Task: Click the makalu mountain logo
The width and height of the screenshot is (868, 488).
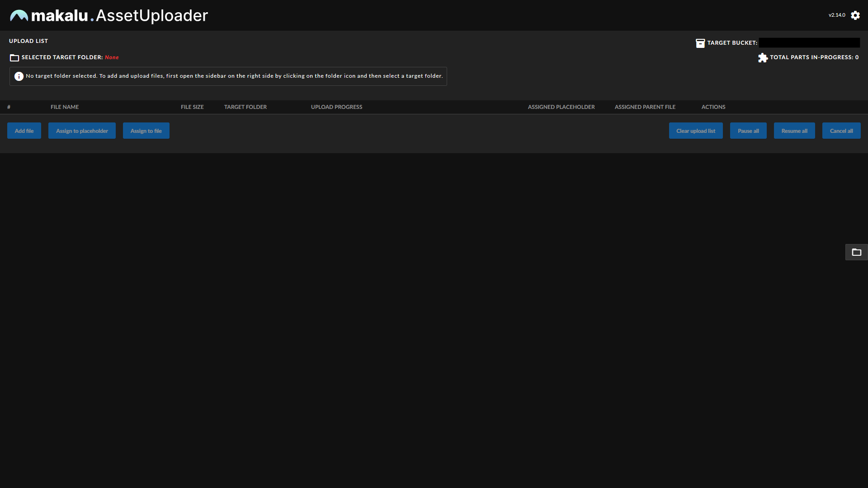Action: (x=19, y=15)
